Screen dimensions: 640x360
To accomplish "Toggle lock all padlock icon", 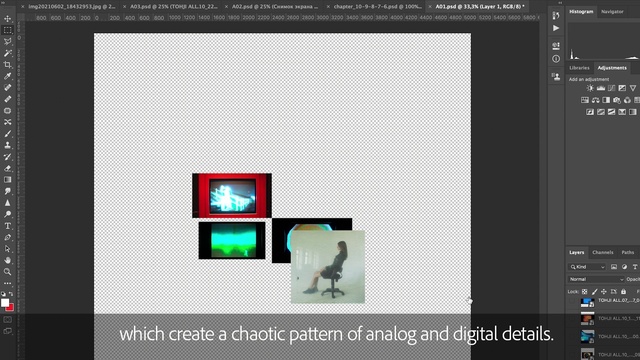I will (623, 291).
